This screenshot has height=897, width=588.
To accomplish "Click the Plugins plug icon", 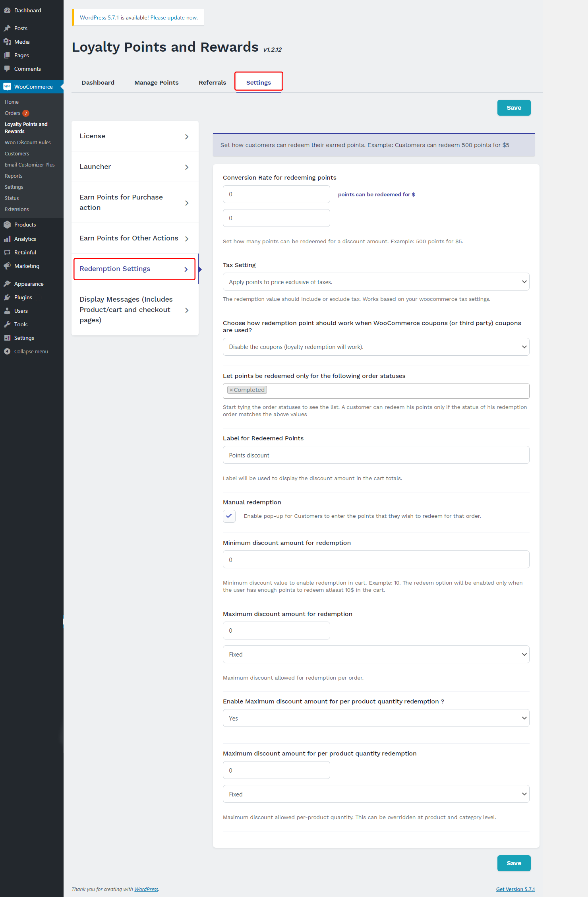I will [x=7, y=297].
